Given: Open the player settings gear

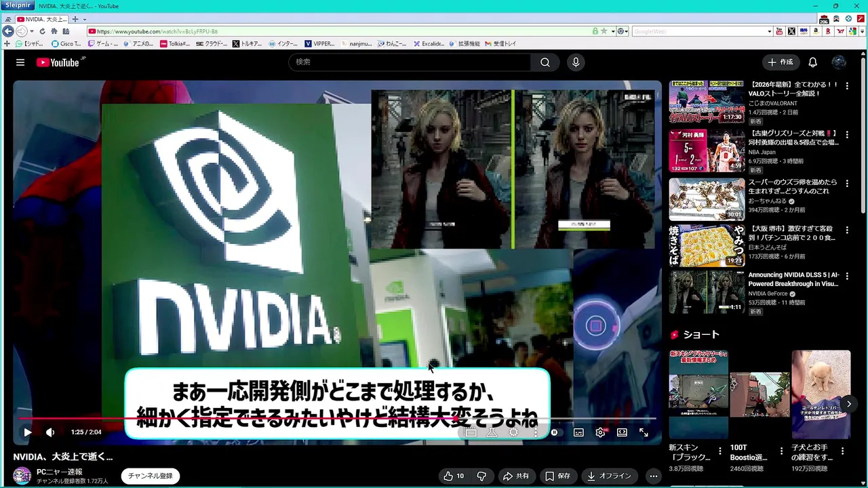Looking at the screenshot, I should click(601, 432).
